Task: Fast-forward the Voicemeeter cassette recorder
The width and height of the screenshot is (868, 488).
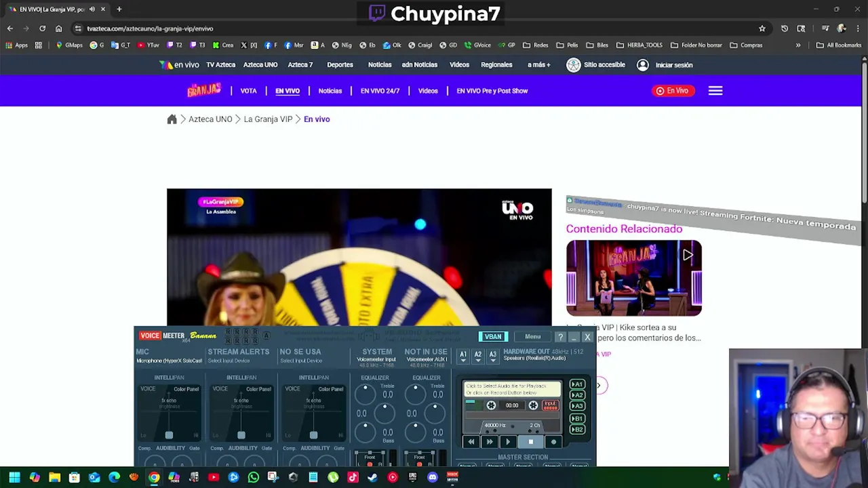Action: coord(490,442)
